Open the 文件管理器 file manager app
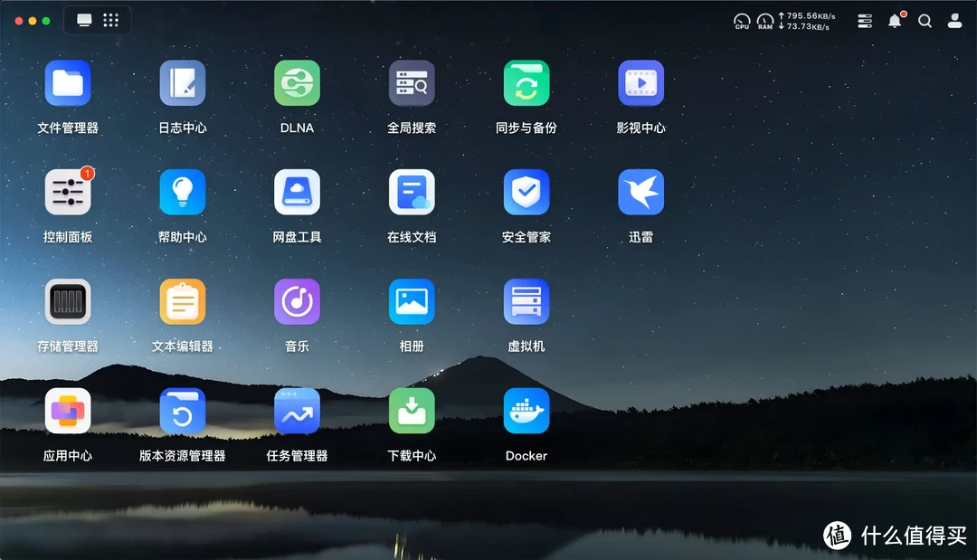Image resolution: width=977 pixels, height=560 pixels. click(x=67, y=83)
